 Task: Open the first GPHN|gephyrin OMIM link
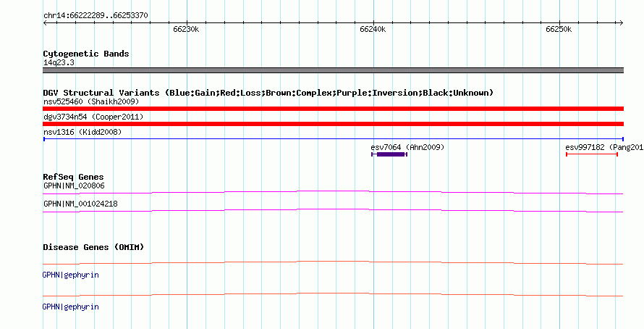point(71,275)
